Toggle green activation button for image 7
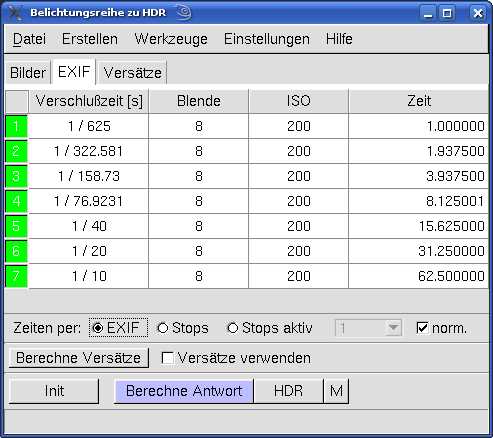The image size is (493, 438). pyautogui.click(x=16, y=276)
